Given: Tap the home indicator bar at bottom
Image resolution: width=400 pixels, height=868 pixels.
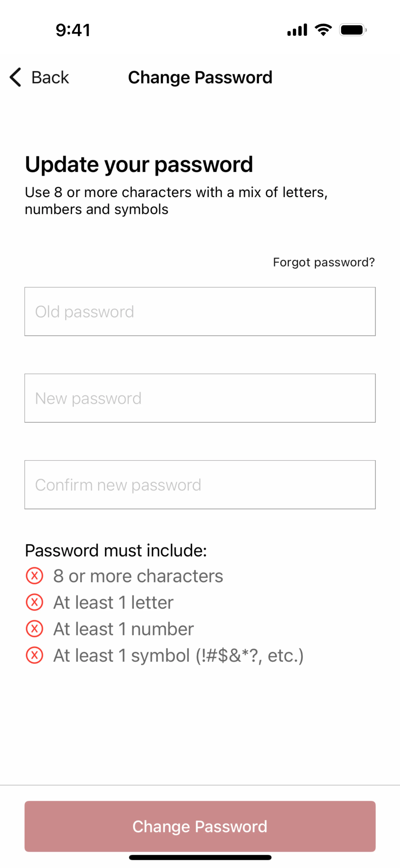Looking at the screenshot, I should tap(200, 858).
